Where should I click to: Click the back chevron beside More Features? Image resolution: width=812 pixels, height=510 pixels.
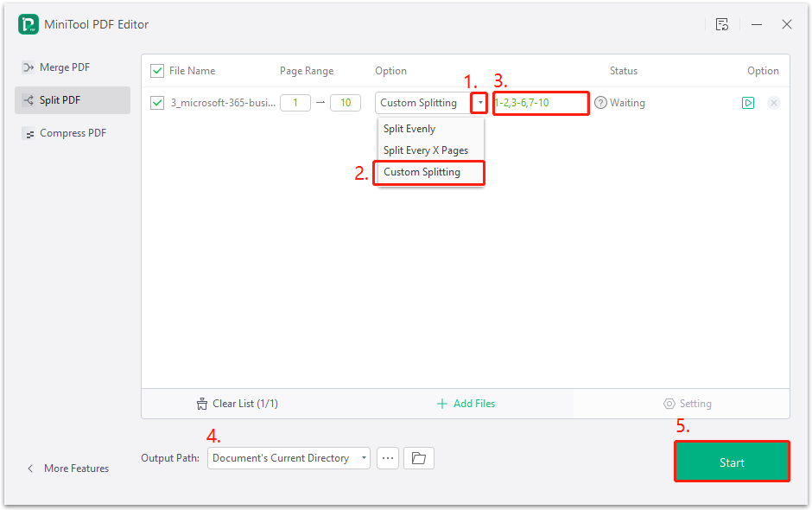(x=30, y=469)
